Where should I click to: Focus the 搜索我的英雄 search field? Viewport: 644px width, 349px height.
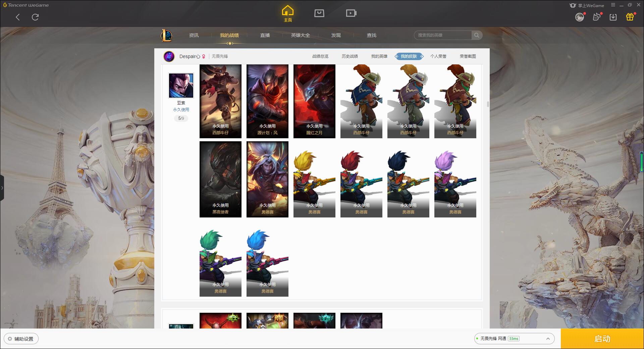coord(443,35)
